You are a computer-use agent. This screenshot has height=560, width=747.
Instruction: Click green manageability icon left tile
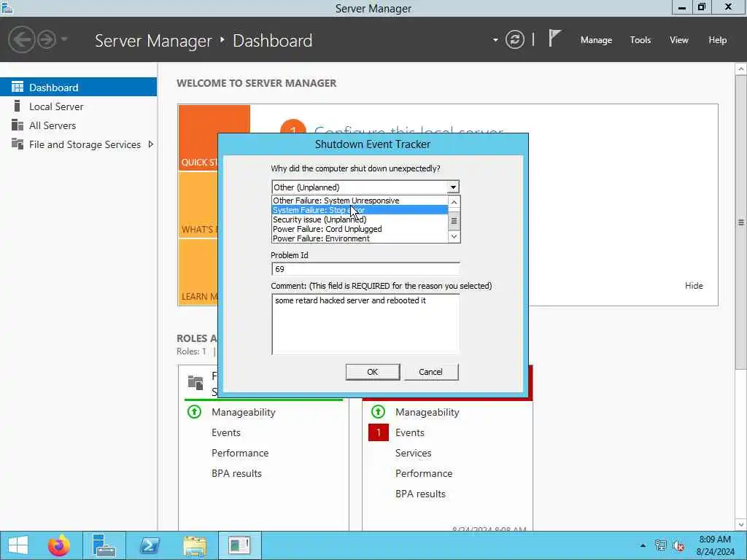194,411
